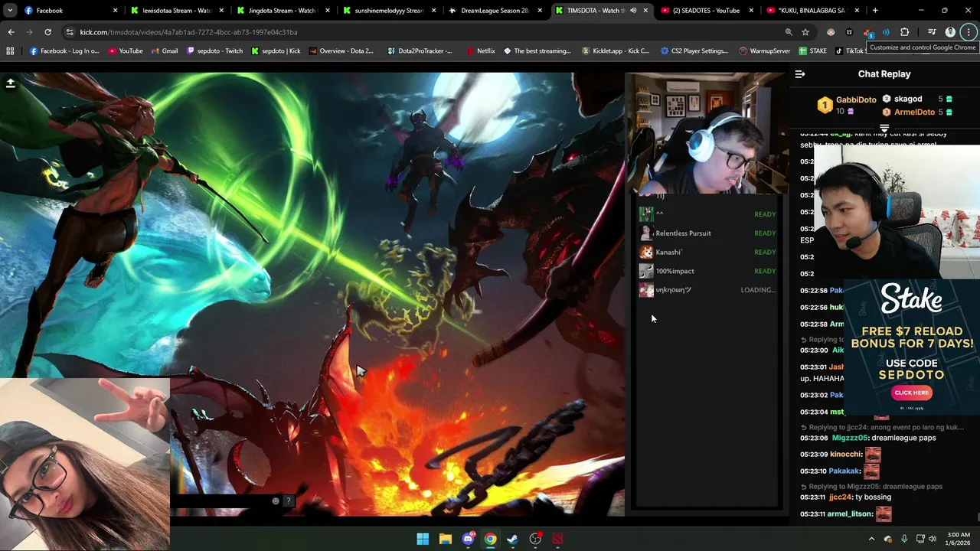Click the address bar URL field
Image resolution: width=980 pixels, height=551 pixels.
(421, 32)
